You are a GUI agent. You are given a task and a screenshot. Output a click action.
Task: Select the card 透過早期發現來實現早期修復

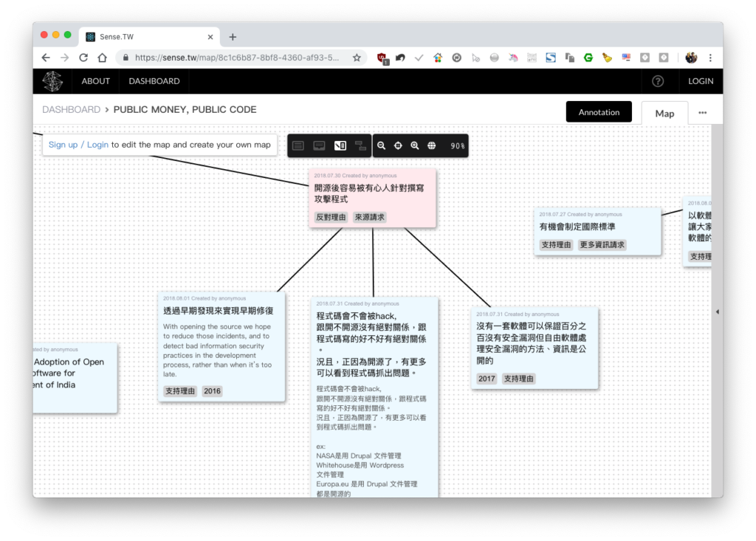click(221, 346)
